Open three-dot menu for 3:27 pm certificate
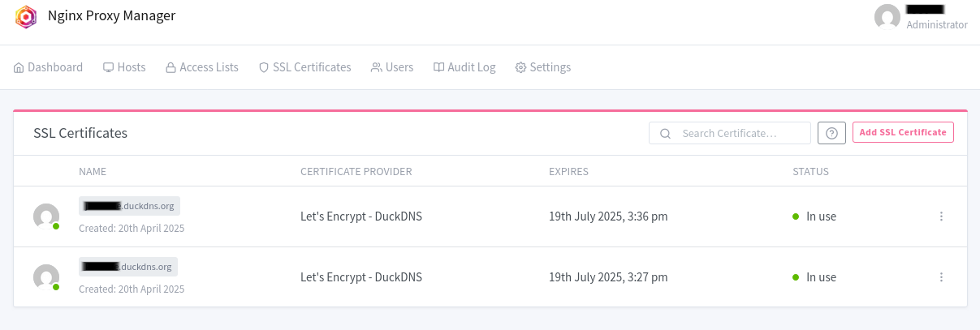The height and width of the screenshot is (330, 980). point(941,277)
